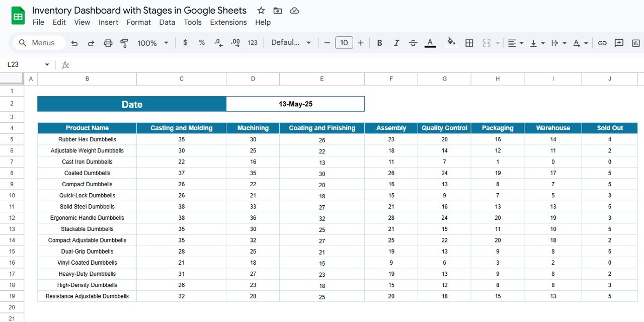Select column F header
The width and height of the screenshot is (644, 322).
pyautogui.click(x=391, y=79)
